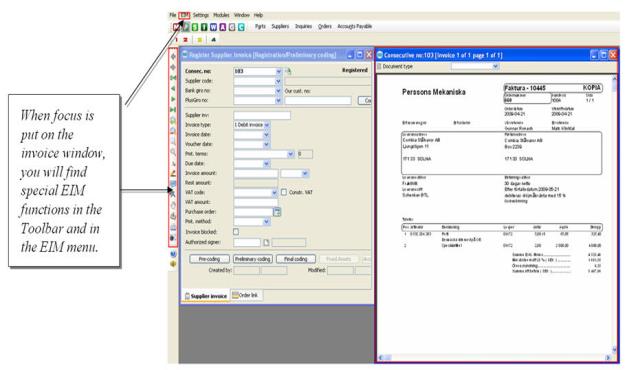This screenshot has height=370, width=625.
Task: Switch to the Order link tab
Action: pyautogui.click(x=246, y=295)
